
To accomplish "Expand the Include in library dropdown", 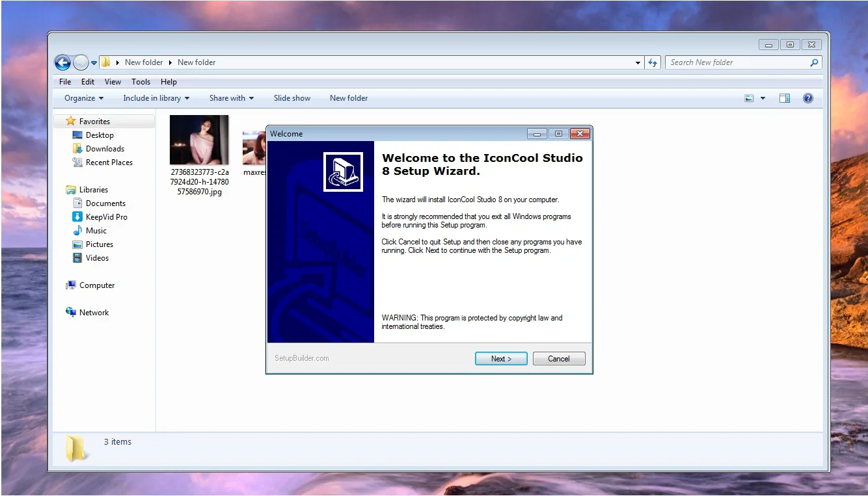I will point(156,98).
